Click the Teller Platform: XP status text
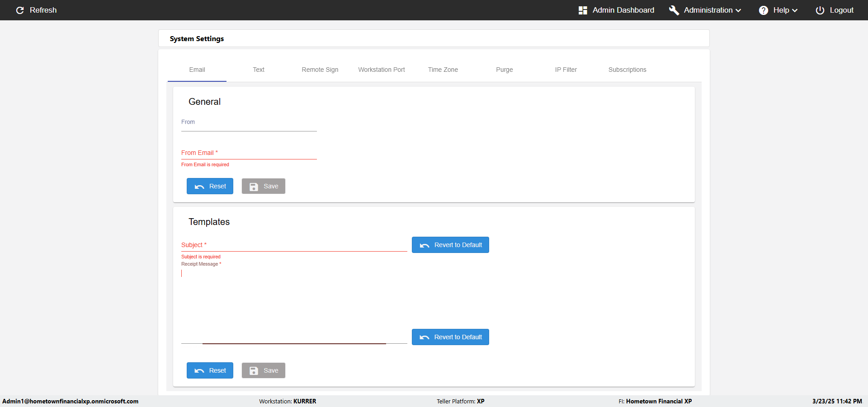Viewport: 868px width, 407px height. 461,401
